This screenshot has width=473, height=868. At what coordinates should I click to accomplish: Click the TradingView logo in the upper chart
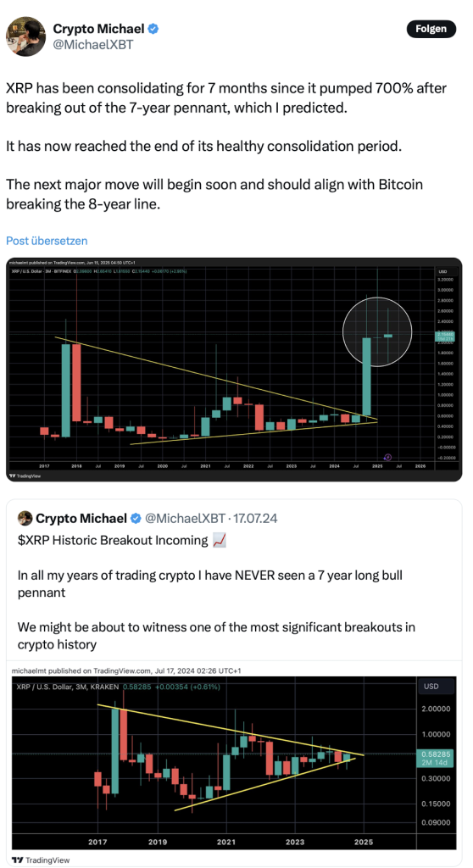[x=19, y=475]
